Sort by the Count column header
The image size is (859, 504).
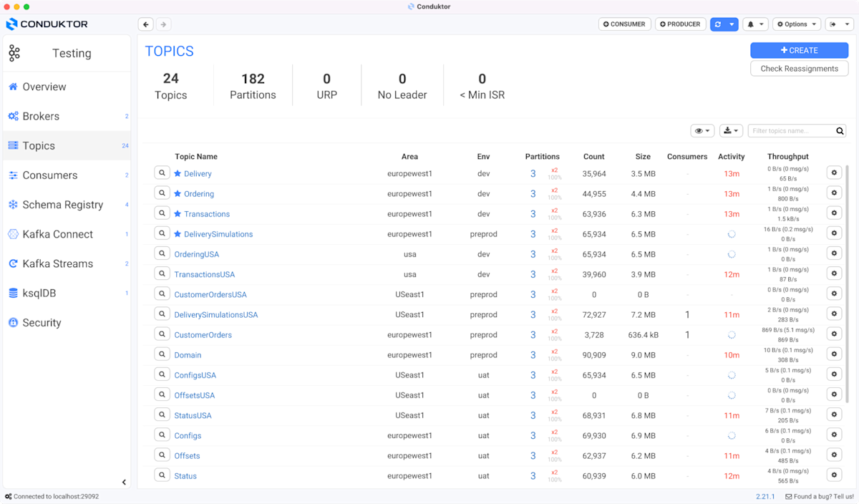coord(593,156)
